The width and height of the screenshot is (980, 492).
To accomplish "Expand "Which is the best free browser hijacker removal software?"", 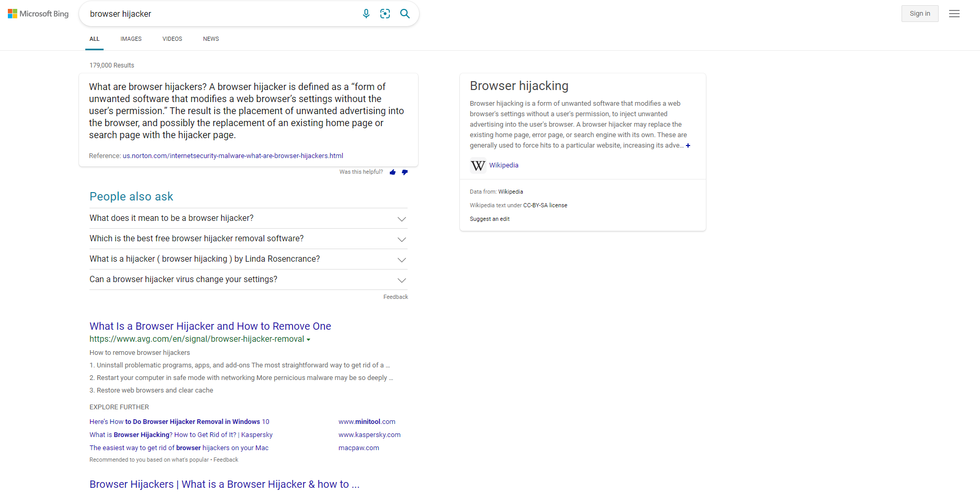I will pyautogui.click(x=249, y=239).
